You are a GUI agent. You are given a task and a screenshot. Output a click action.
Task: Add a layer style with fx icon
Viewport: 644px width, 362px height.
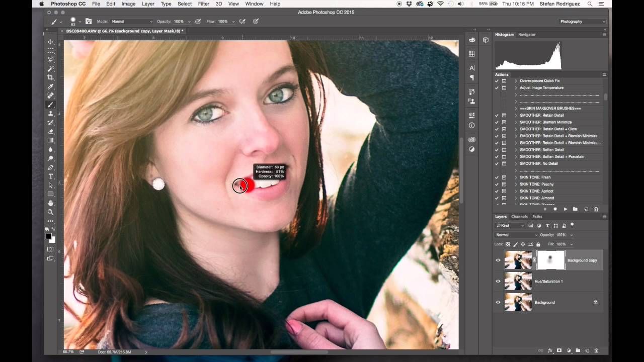(x=550, y=350)
